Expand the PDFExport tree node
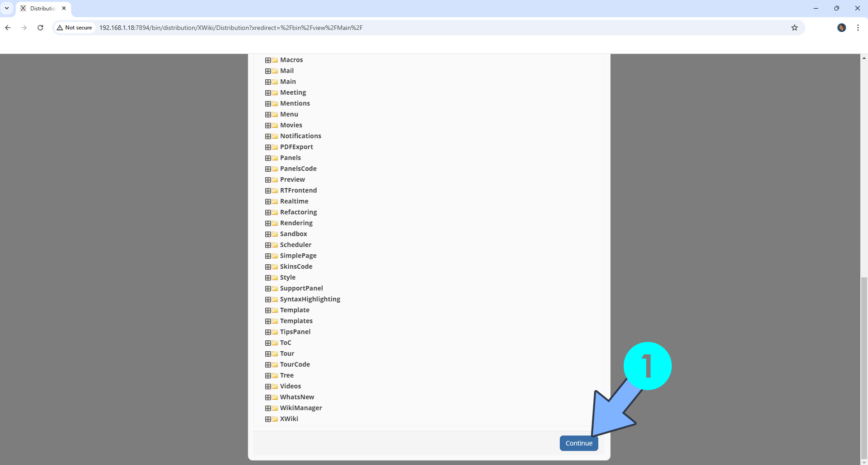Screen dimensions: 868x465 tap(268, 147)
